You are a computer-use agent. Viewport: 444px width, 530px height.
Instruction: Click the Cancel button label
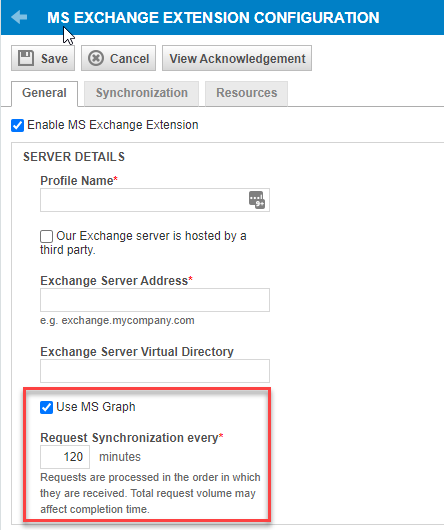coord(129,59)
